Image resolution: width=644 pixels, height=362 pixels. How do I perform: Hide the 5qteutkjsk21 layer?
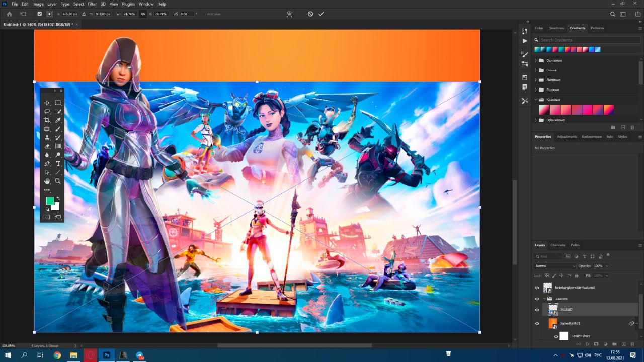[x=537, y=323]
